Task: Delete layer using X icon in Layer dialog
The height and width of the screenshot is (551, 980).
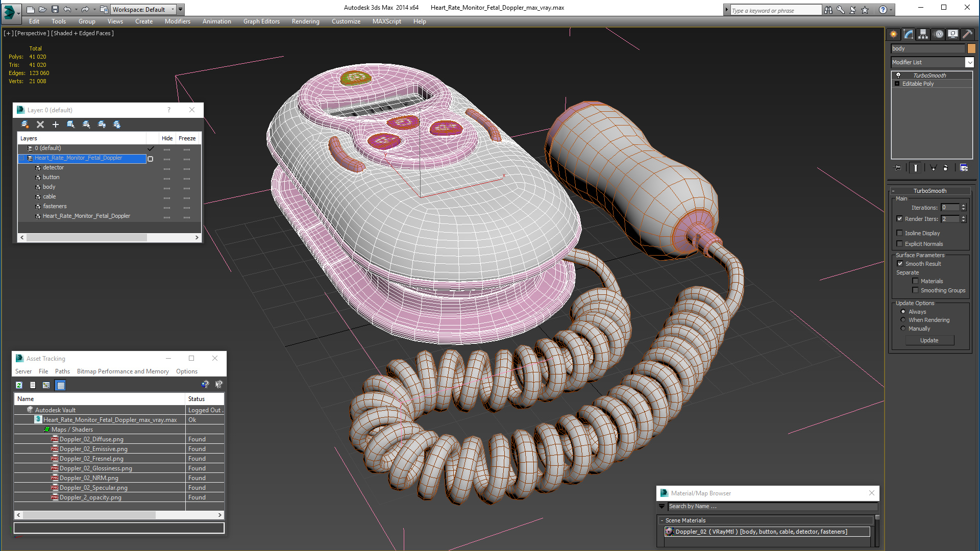Action: tap(40, 124)
